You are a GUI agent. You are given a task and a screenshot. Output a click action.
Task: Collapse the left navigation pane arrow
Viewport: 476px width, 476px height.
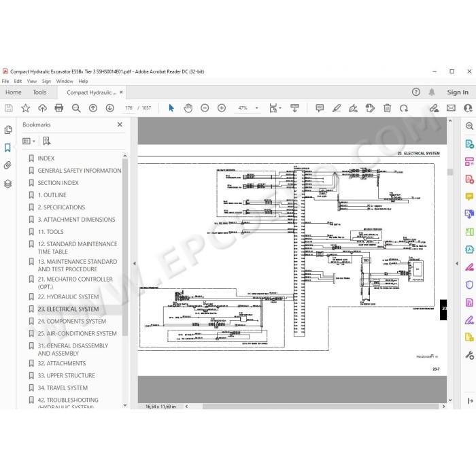coord(135,264)
